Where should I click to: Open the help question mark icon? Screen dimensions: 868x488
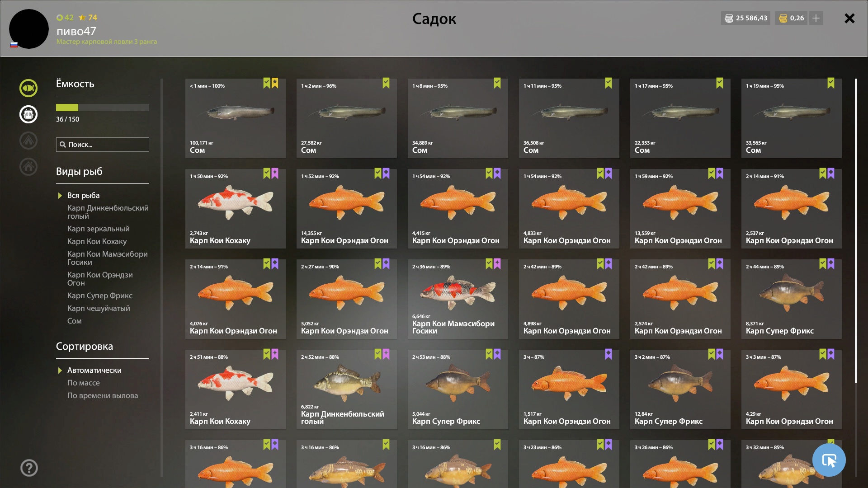tap(29, 468)
